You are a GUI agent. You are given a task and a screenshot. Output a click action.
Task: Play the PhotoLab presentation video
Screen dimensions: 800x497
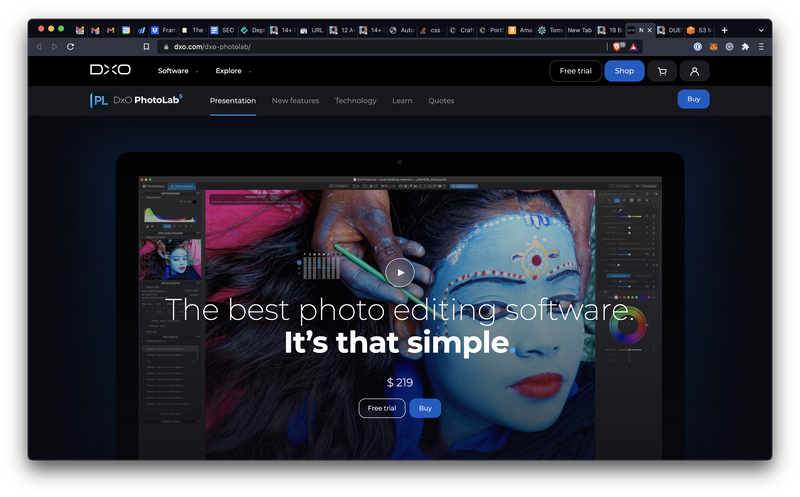pos(399,271)
